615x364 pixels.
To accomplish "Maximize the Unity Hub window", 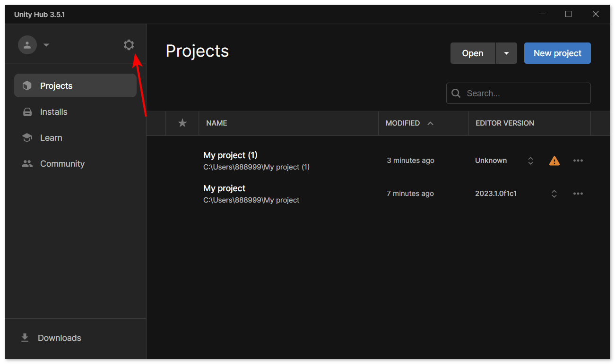I will tap(569, 14).
